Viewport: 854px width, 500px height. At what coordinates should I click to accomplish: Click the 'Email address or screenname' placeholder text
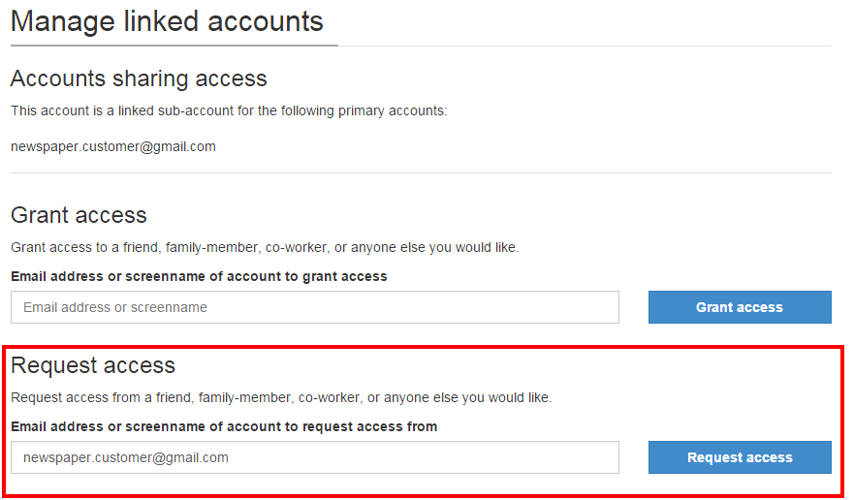click(115, 307)
